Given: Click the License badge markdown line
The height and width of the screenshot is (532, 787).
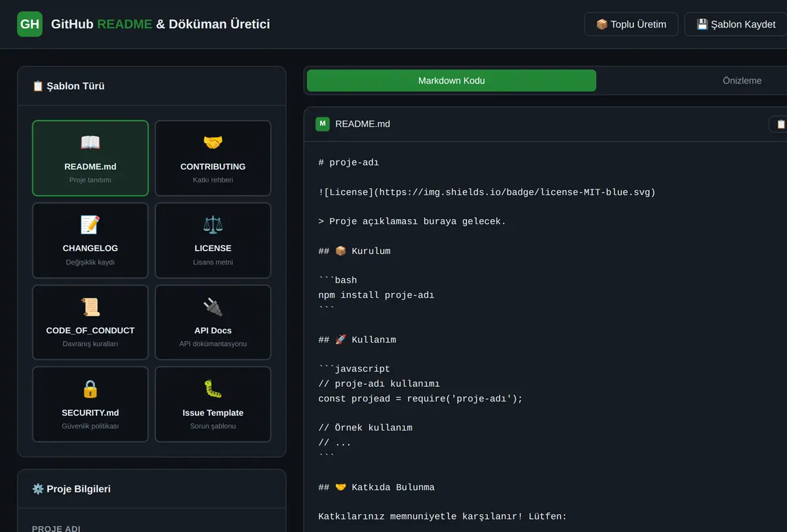Looking at the screenshot, I should click(x=487, y=192).
